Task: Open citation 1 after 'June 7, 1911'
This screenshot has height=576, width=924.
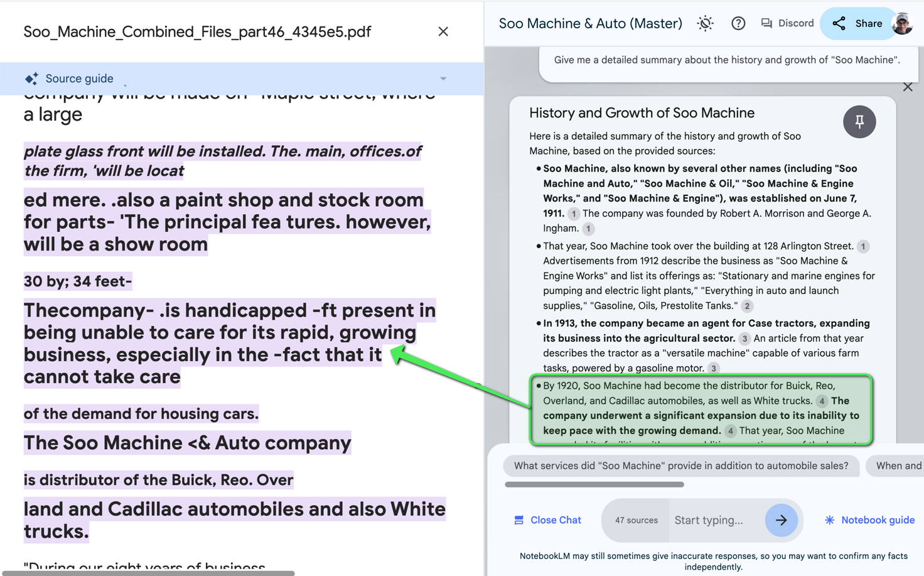Action: (x=573, y=214)
